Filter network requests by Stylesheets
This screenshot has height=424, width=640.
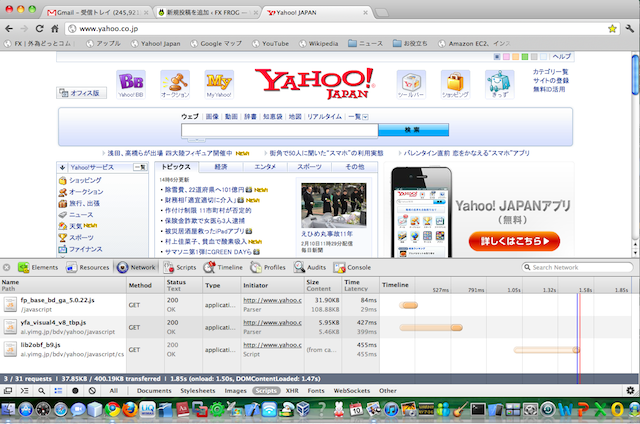[198, 391]
